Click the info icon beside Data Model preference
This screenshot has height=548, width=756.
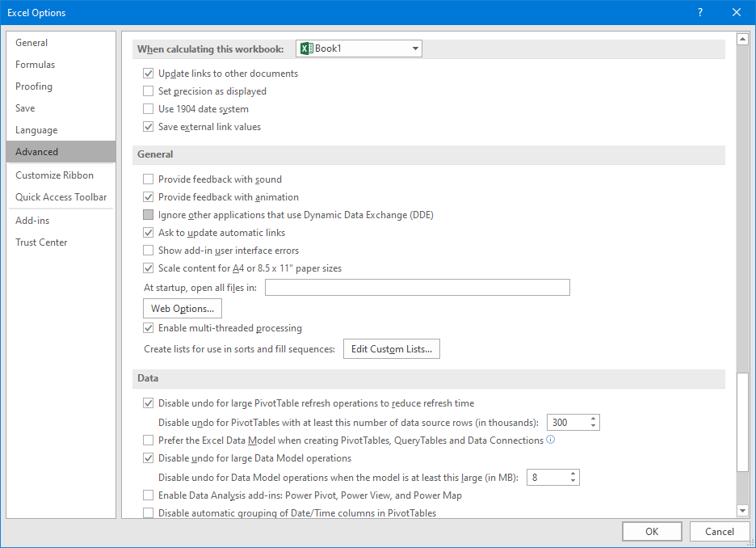point(551,440)
